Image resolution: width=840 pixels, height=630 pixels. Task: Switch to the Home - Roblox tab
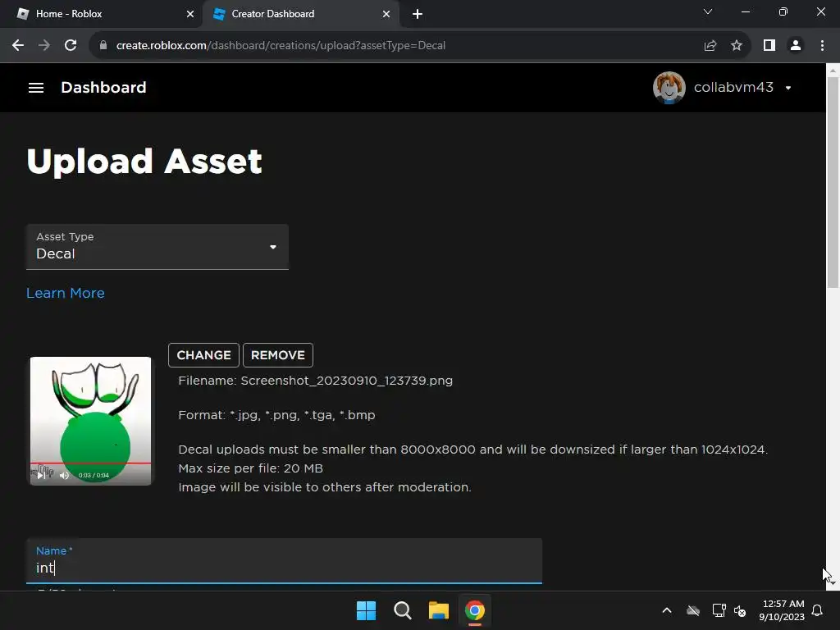pyautogui.click(x=101, y=14)
